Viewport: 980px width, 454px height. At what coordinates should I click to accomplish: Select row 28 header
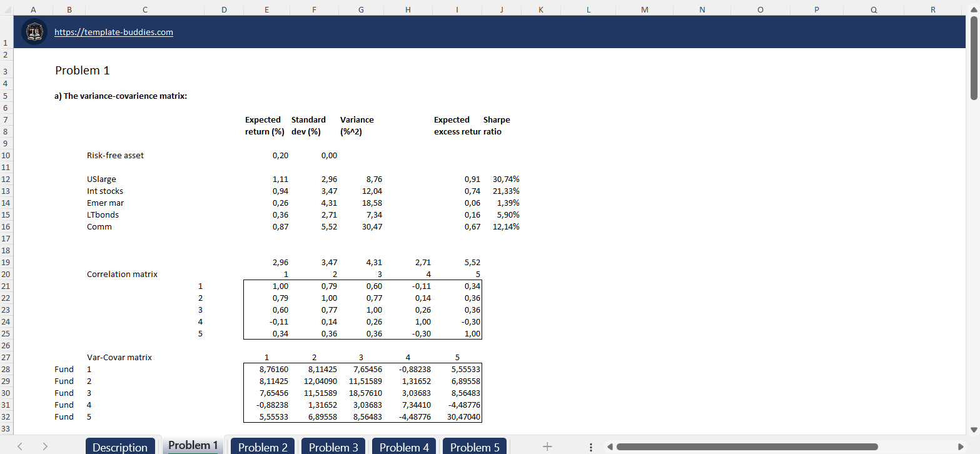[x=6, y=370]
